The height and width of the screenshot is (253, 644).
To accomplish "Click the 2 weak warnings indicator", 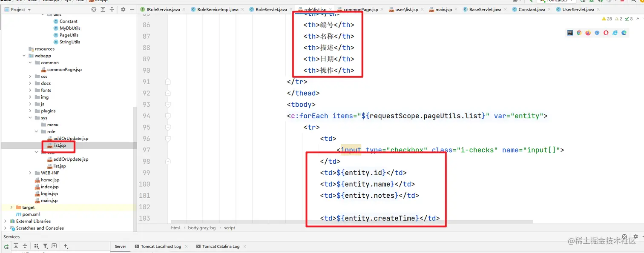I will pyautogui.click(x=618, y=19).
